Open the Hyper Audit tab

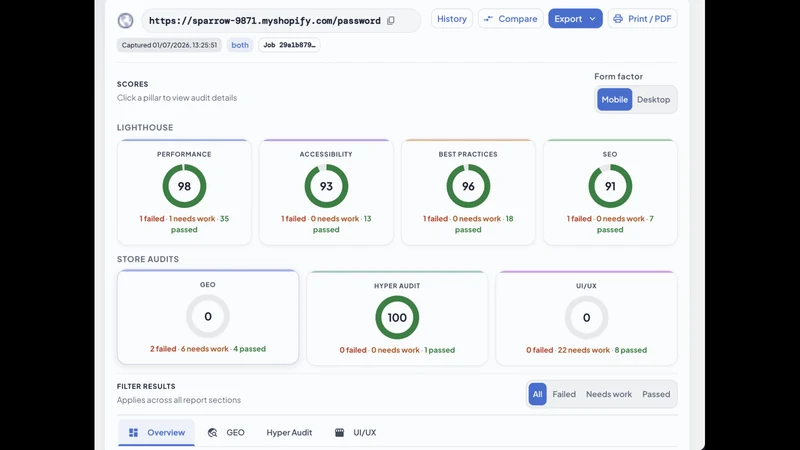tap(289, 433)
